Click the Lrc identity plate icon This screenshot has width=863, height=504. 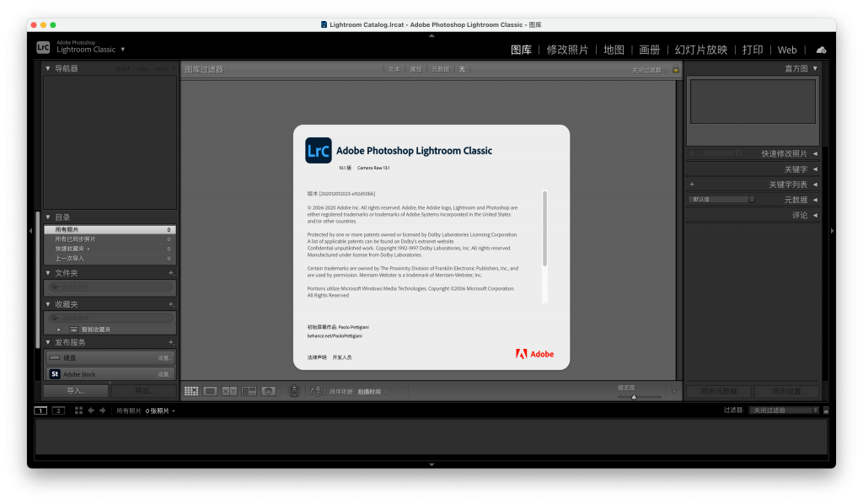(43, 47)
